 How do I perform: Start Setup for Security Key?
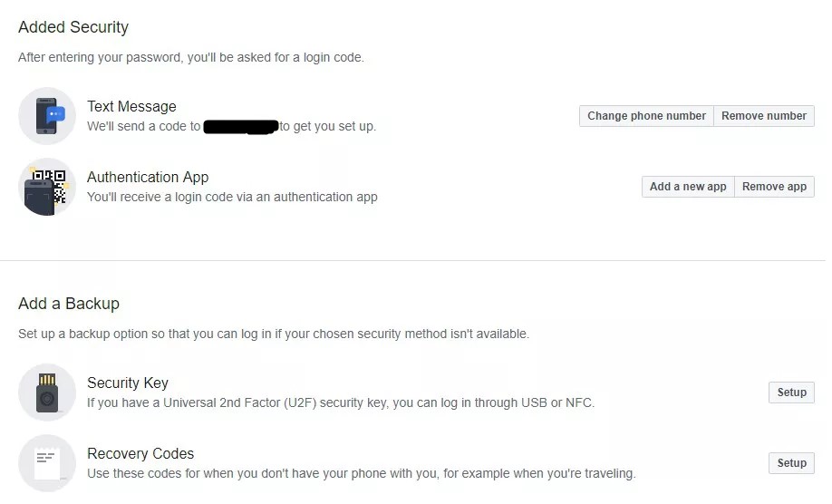point(792,393)
